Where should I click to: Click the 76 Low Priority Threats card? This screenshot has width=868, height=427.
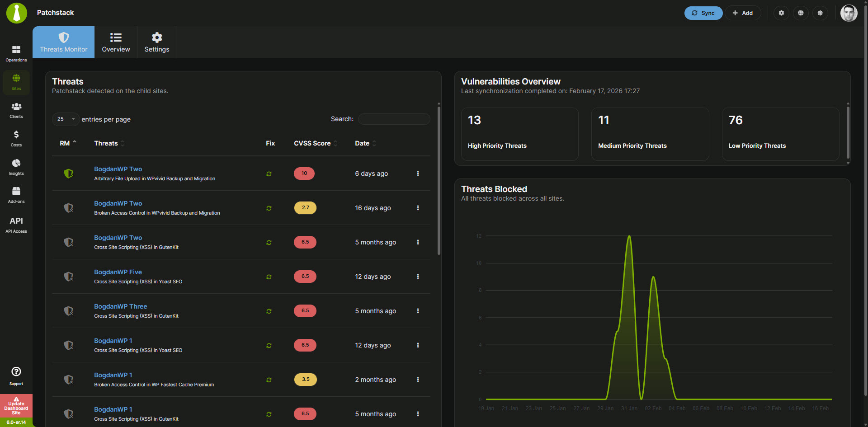(x=780, y=134)
